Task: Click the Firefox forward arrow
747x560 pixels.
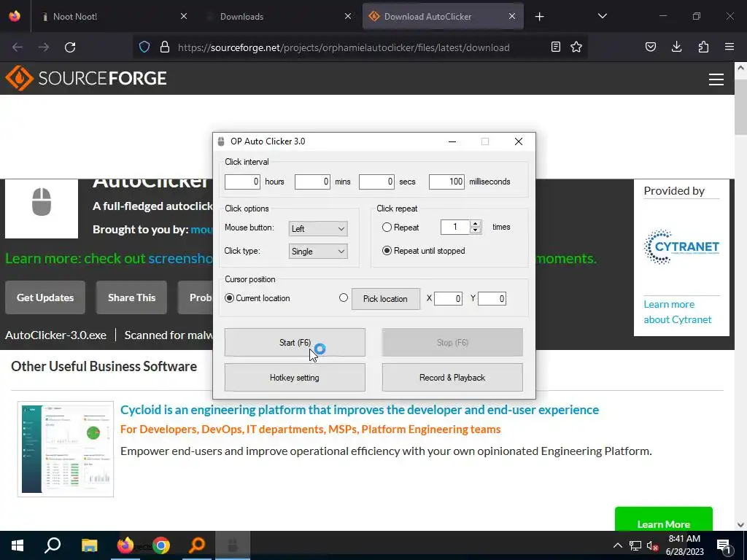Action: (43, 47)
